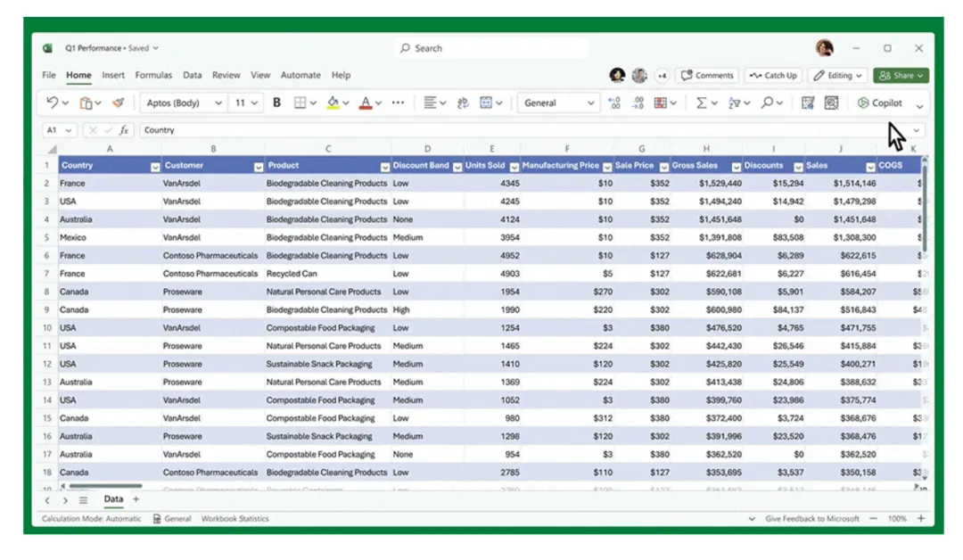Open the Fill Color tool
Image resolution: width=963 pixels, height=560 pixels.
click(x=333, y=102)
